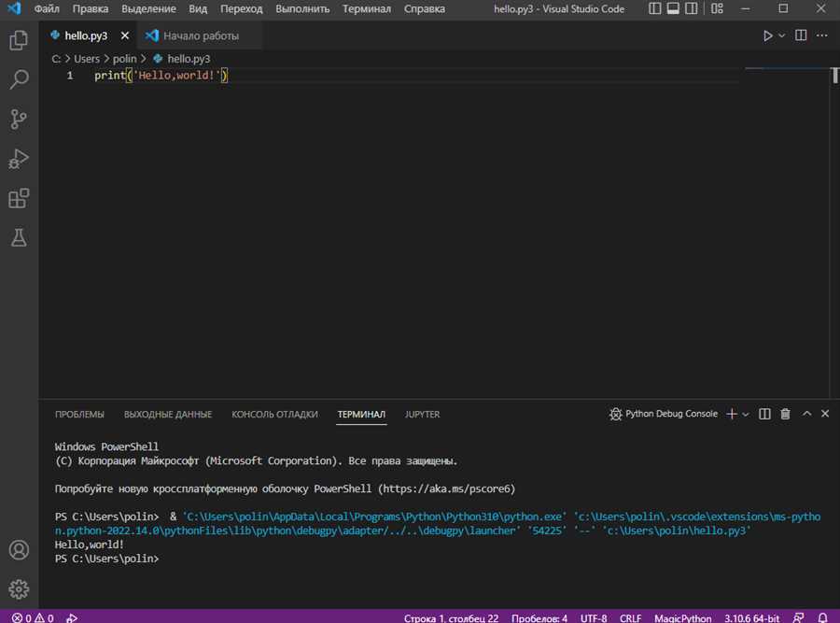
Task: Maximize the terminal panel using chevron up
Action: [x=806, y=414]
